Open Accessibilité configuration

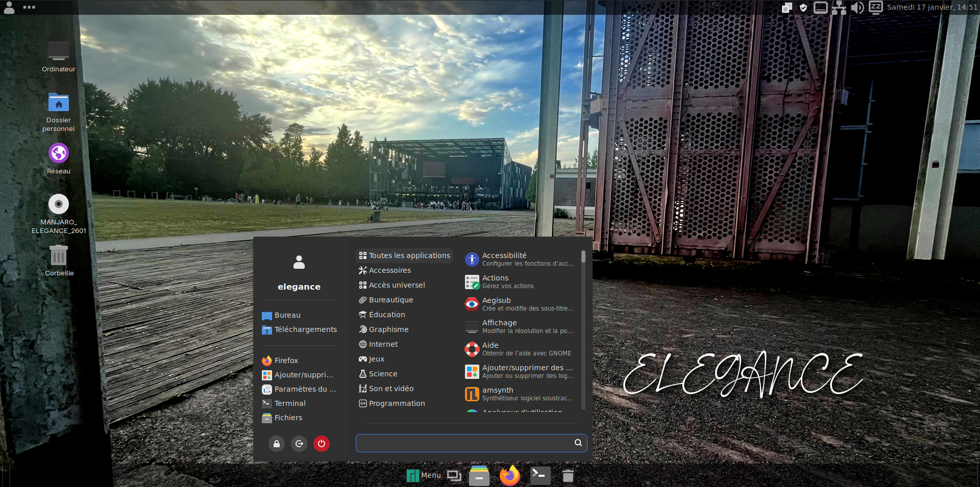point(504,259)
